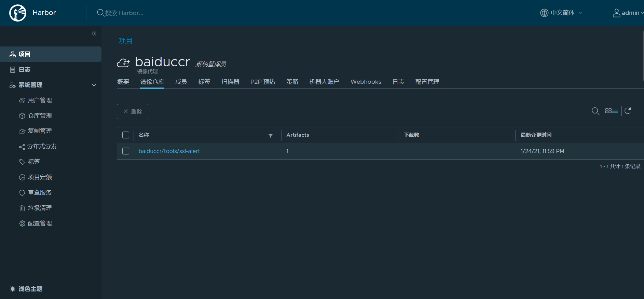Click the search magnifier in header
The width and height of the screenshot is (644, 299).
pyautogui.click(x=100, y=13)
